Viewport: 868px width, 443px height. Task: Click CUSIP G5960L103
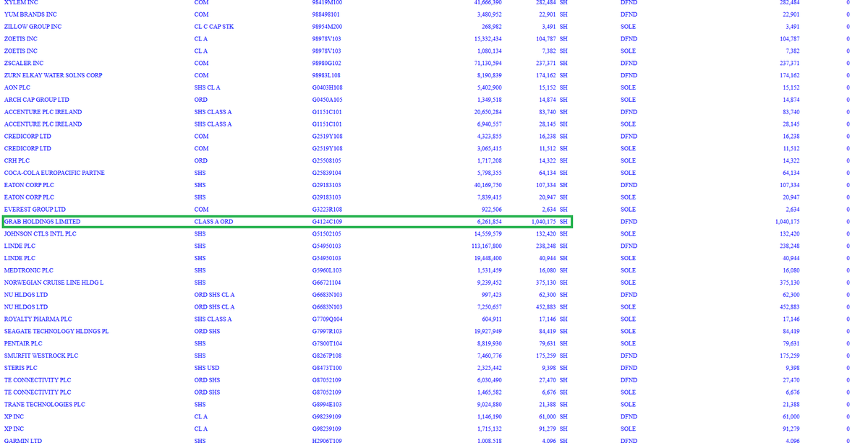click(328, 270)
